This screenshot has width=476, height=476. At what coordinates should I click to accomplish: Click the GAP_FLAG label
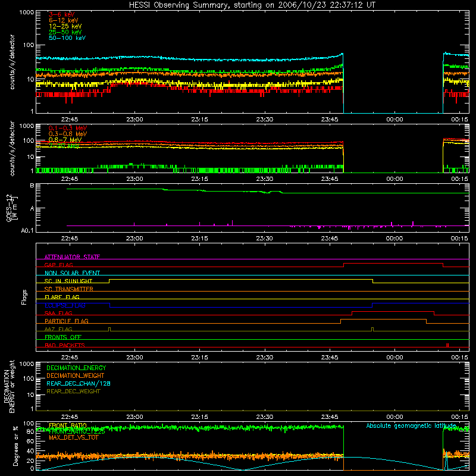58,265
